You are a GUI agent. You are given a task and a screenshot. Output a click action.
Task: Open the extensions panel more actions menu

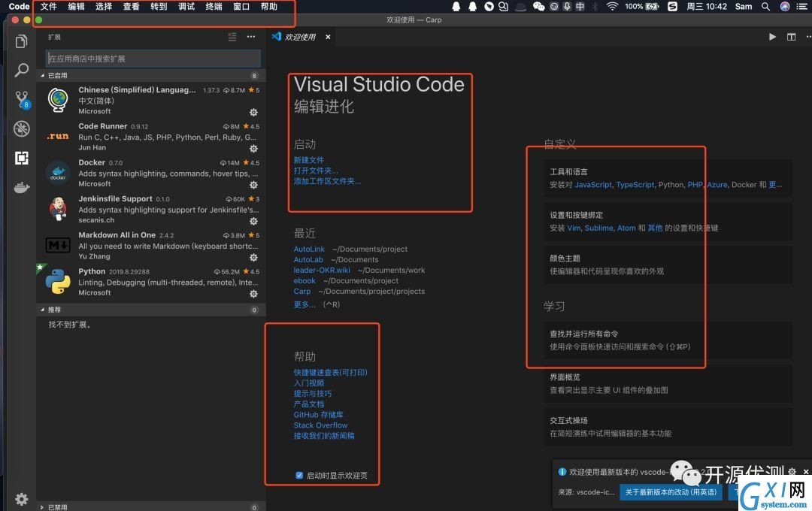click(251, 37)
